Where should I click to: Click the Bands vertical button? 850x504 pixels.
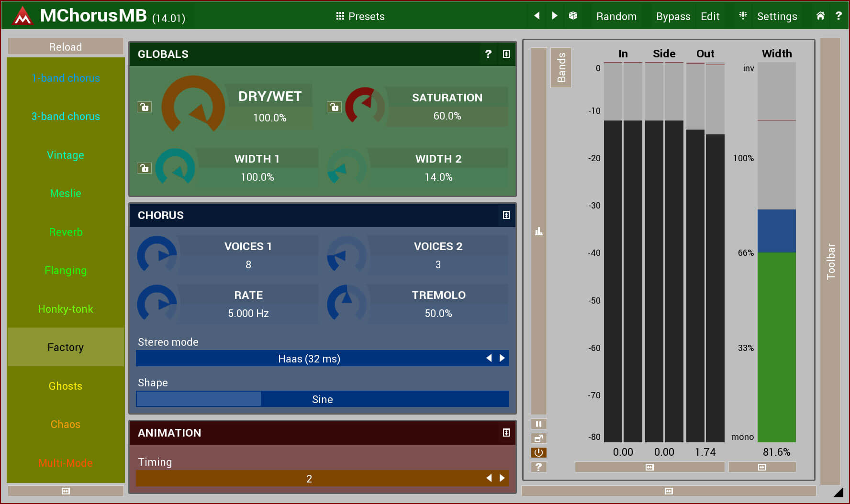(561, 67)
